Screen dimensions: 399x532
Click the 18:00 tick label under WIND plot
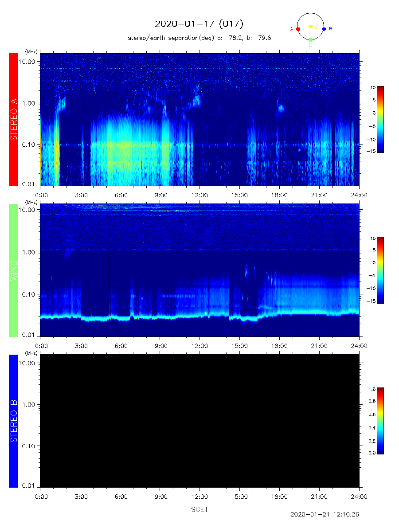point(279,345)
